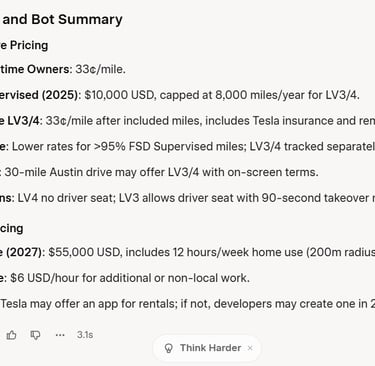Click the "$55,000 USD" bot price line

pyautogui.click(x=187, y=252)
